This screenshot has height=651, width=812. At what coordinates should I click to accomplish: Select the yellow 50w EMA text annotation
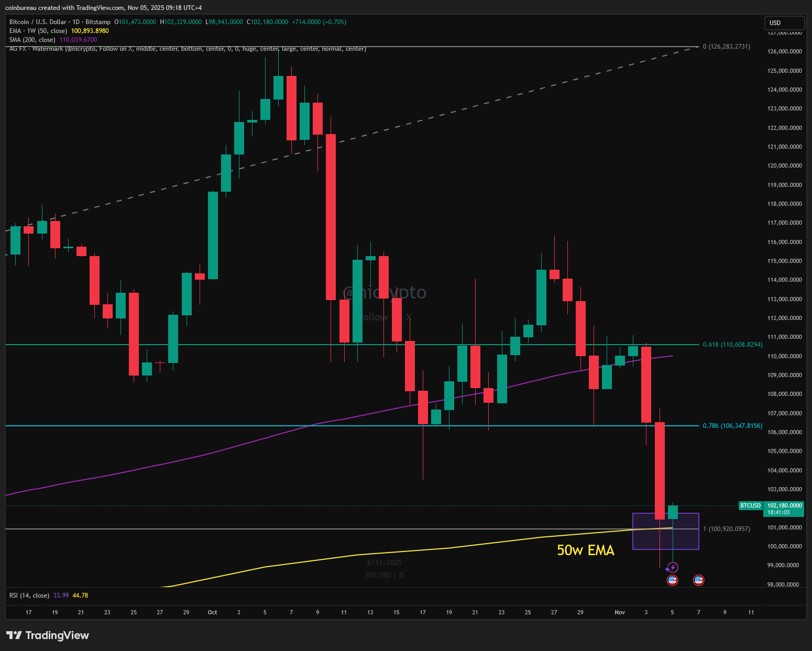(585, 550)
